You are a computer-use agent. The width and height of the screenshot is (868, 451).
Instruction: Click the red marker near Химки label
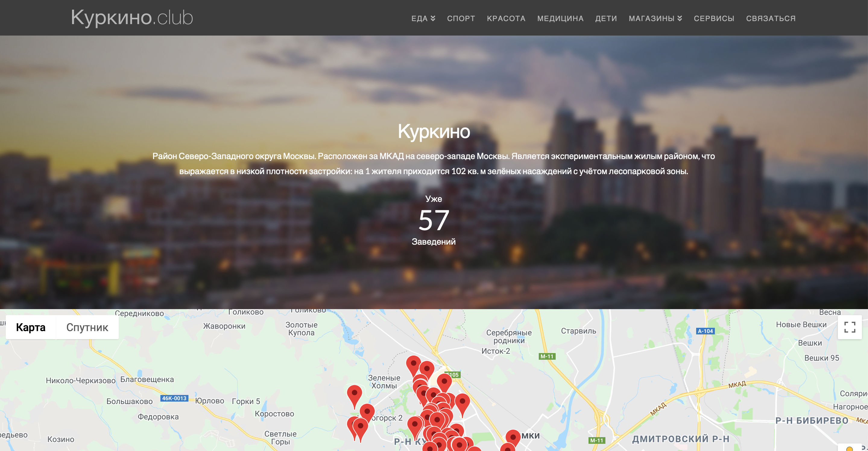coord(513,437)
